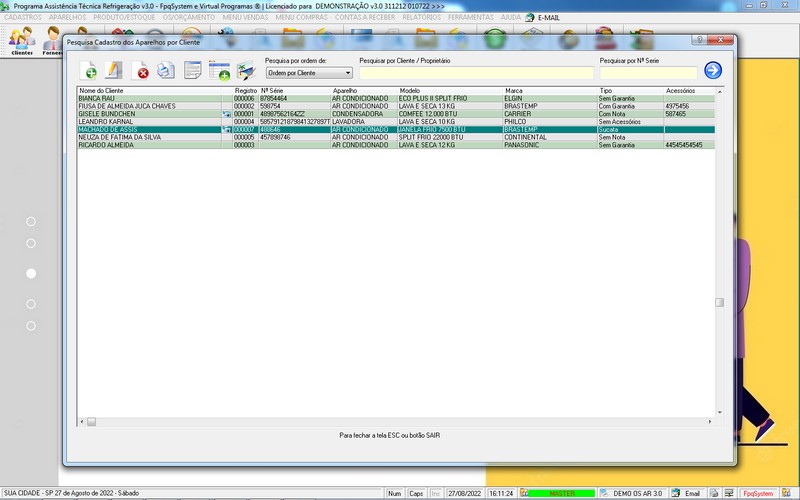800x500 pixels.
Task: Click the icon beside the green MASTER indicator
Action: coord(523,493)
